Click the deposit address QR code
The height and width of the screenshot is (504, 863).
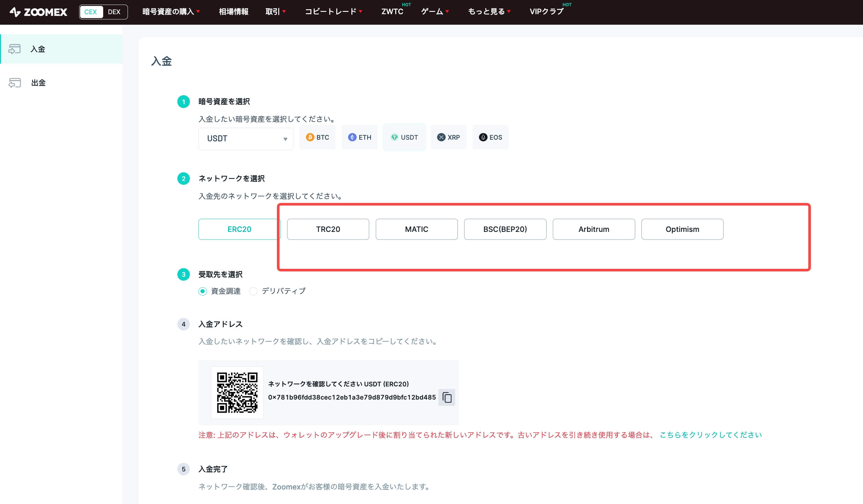point(237,392)
